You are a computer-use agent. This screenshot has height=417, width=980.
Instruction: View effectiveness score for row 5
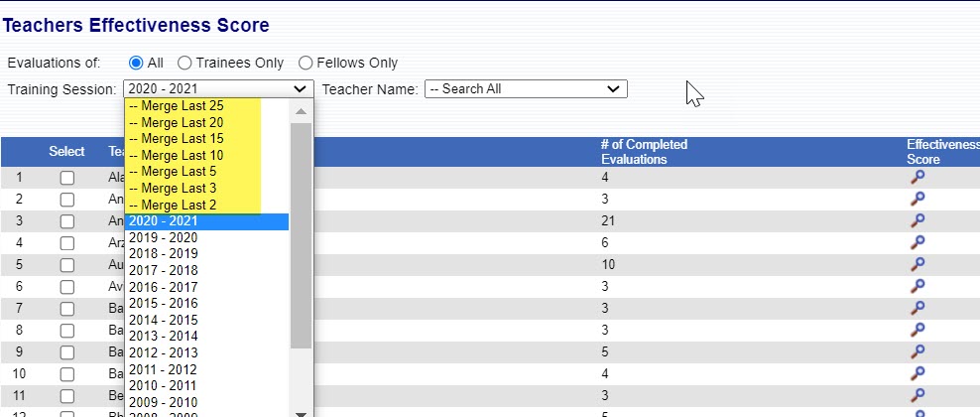918,264
